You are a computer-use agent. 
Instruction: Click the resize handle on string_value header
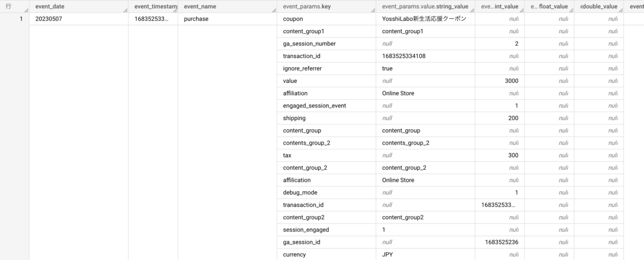(x=472, y=10)
